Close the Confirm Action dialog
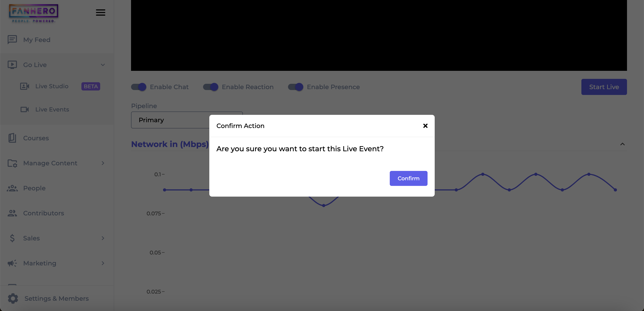 click(x=426, y=126)
